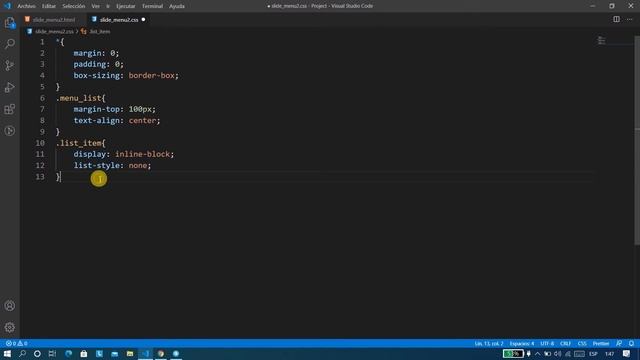
Task: Click list-style property on line 12
Action: 97,165
